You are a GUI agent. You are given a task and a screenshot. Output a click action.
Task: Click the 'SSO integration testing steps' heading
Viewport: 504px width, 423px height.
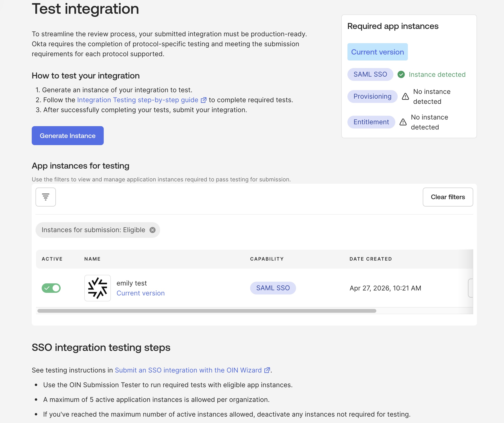pos(101,348)
